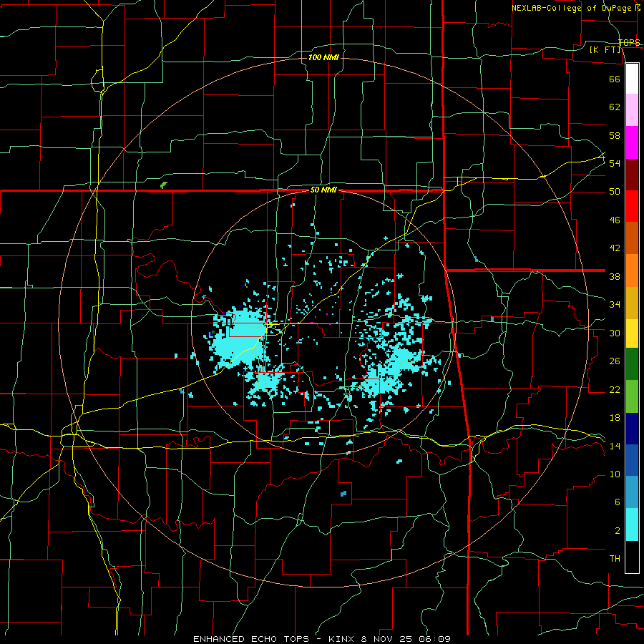Click the isolated green echo near the top left

coord(163,185)
